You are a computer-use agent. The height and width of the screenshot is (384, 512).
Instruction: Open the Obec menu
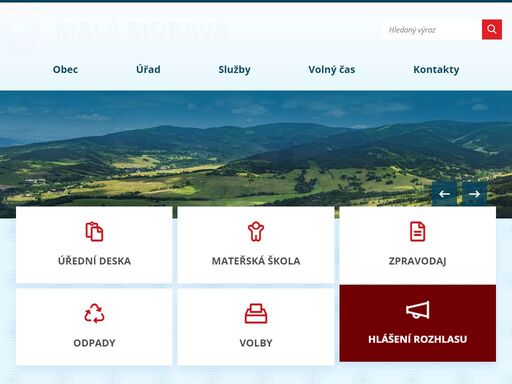click(x=65, y=69)
